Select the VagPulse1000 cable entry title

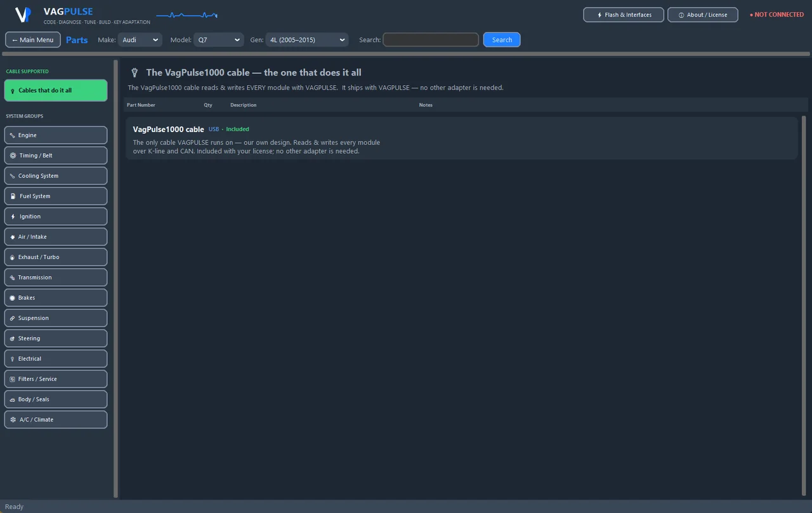[168, 130]
